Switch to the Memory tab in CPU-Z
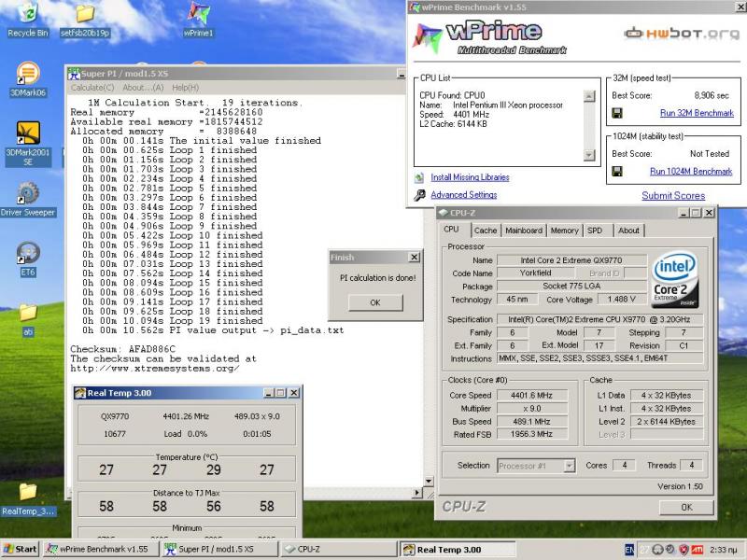747x560 pixels. [x=565, y=231]
